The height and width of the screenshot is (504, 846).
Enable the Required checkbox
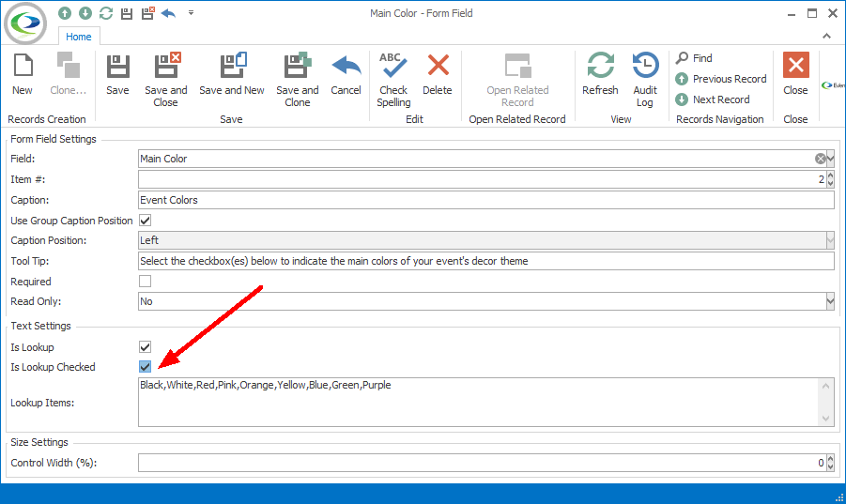point(146,281)
